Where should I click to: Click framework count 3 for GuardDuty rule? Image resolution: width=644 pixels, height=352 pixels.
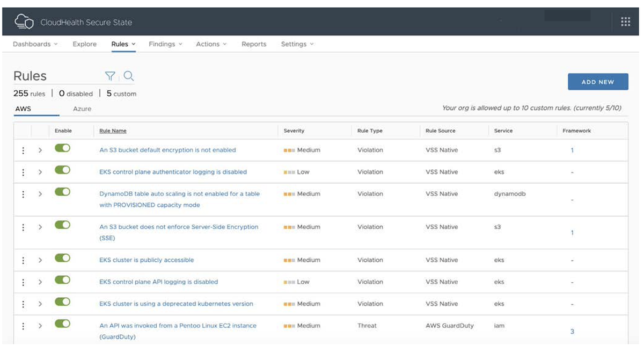pos(572,332)
